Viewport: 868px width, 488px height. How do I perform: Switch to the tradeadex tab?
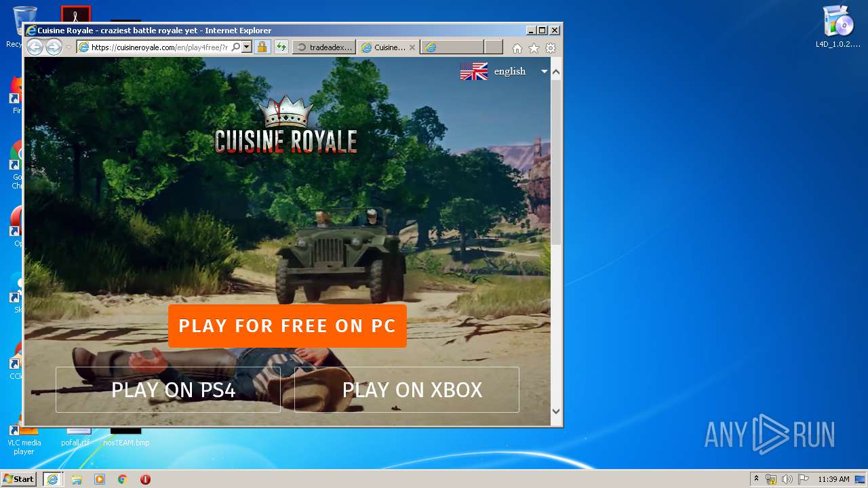click(325, 47)
